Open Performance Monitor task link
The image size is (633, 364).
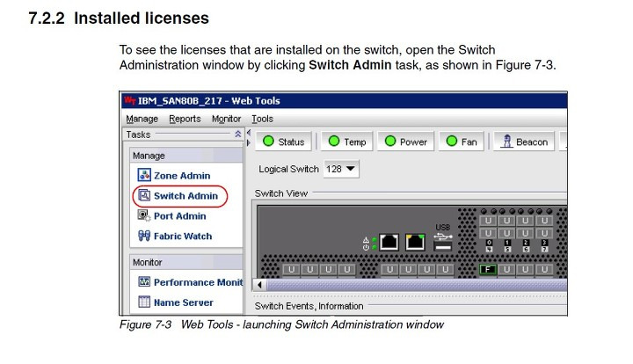[x=198, y=282]
